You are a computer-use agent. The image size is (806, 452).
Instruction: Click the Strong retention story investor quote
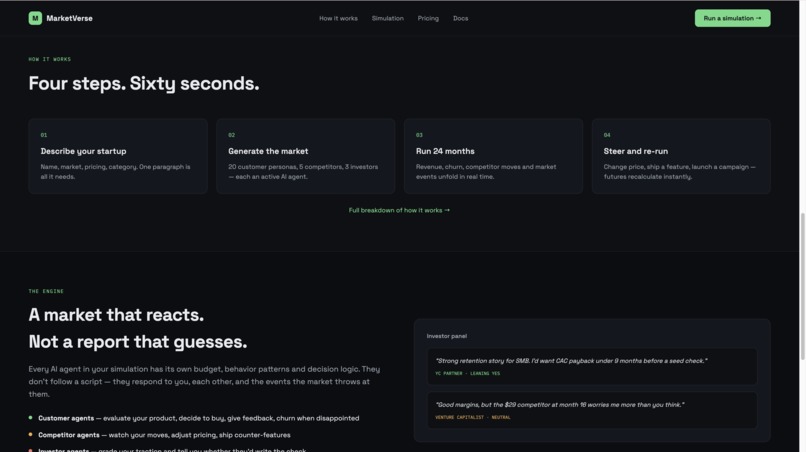[571, 361]
